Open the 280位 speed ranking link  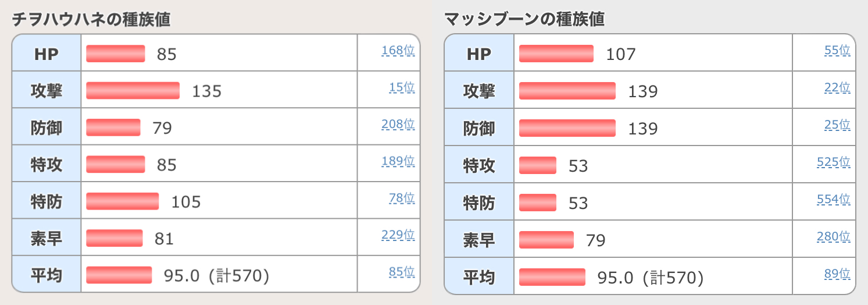834,236
